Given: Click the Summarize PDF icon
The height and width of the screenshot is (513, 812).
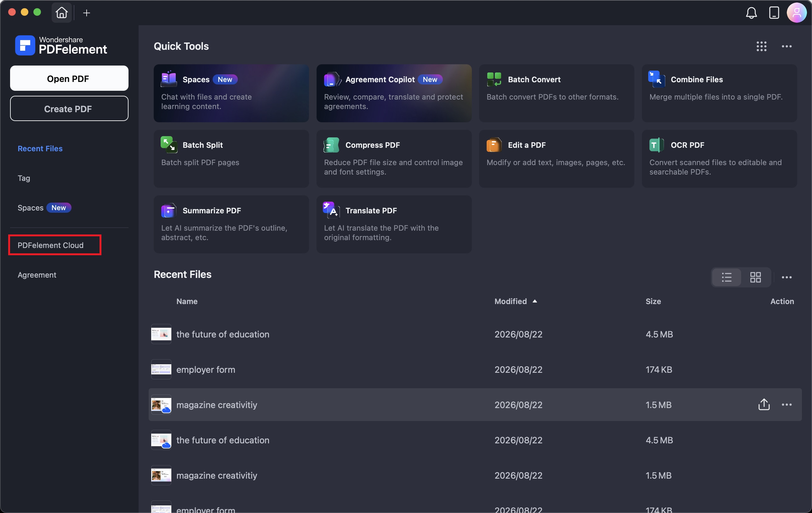Looking at the screenshot, I should click(x=169, y=210).
